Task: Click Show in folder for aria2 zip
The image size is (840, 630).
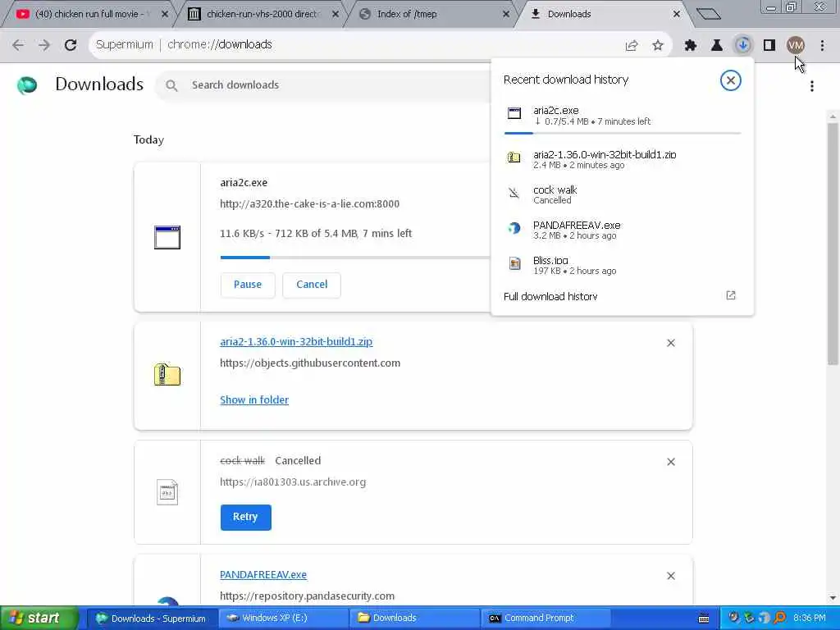Action: 254,399
